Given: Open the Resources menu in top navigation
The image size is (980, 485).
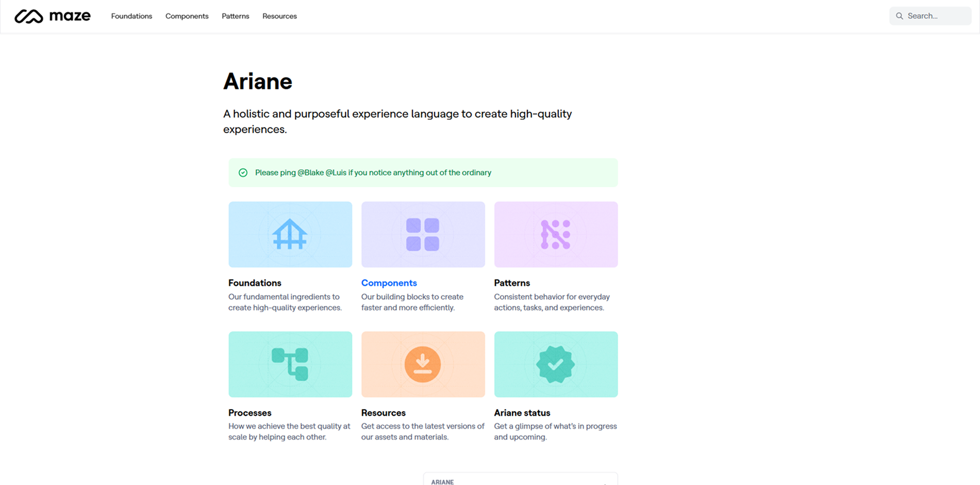Looking at the screenshot, I should coord(279,16).
